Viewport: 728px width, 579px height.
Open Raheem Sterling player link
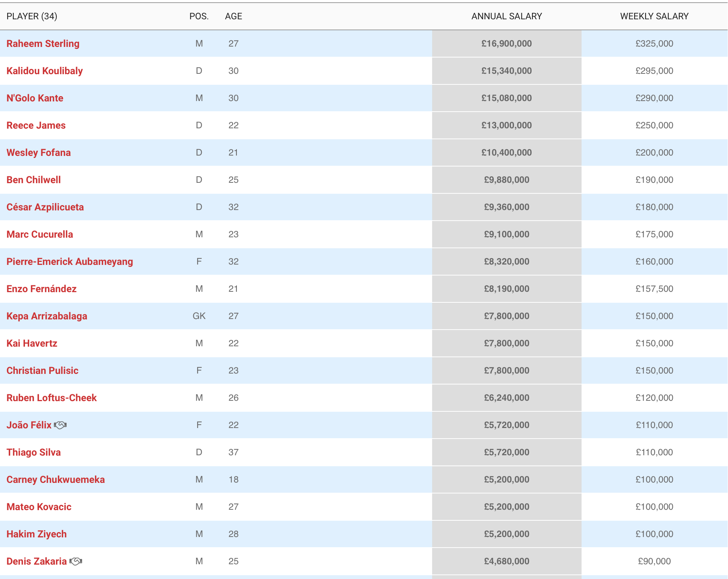tap(43, 44)
